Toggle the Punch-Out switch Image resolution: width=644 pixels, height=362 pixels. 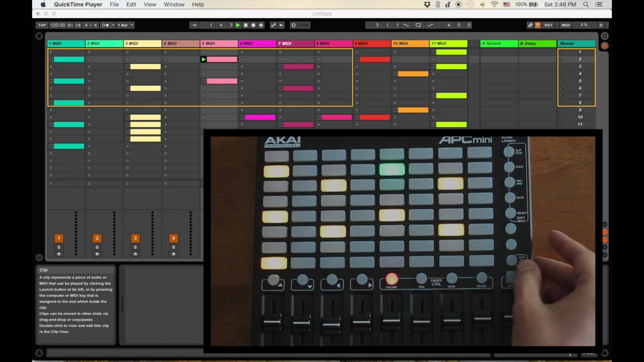[431, 25]
